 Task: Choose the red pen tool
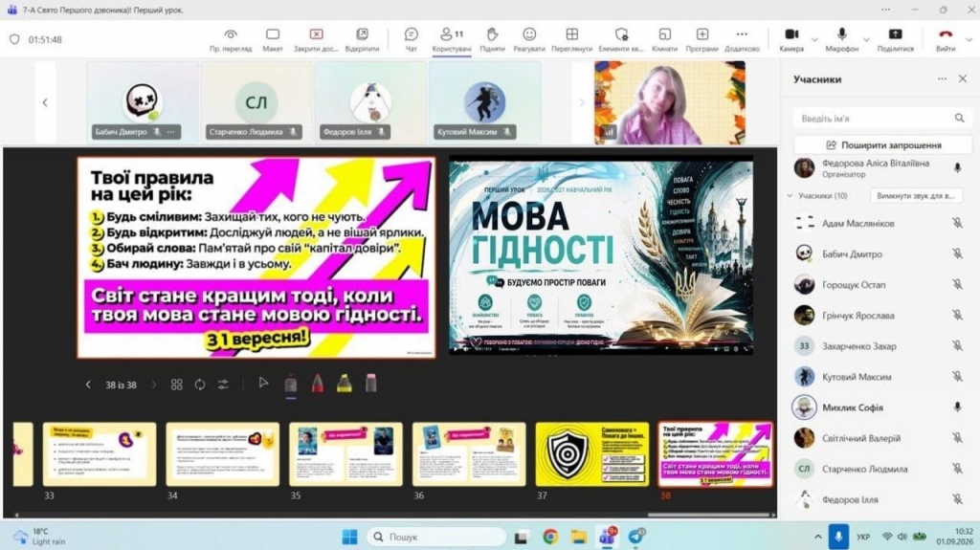pyautogui.click(x=318, y=384)
